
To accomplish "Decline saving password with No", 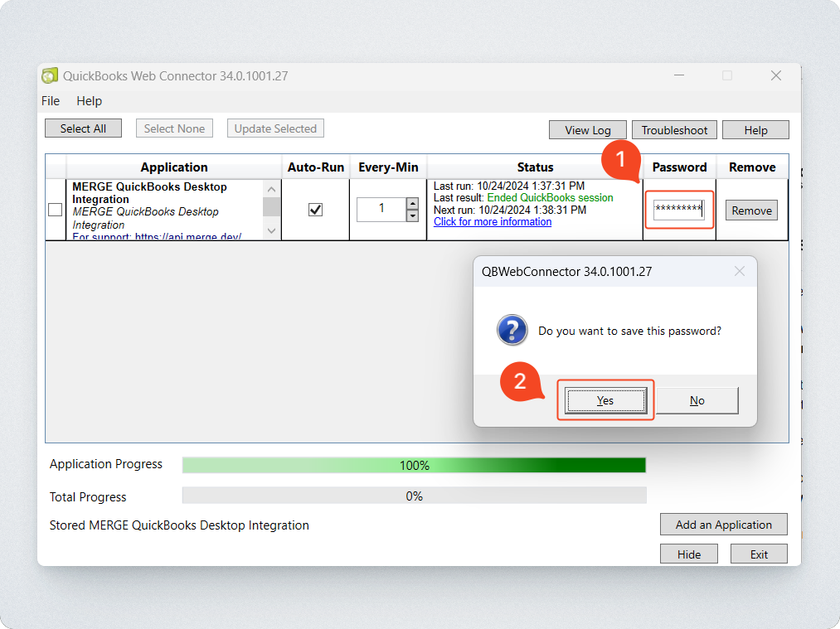I will (x=697, y=400).
